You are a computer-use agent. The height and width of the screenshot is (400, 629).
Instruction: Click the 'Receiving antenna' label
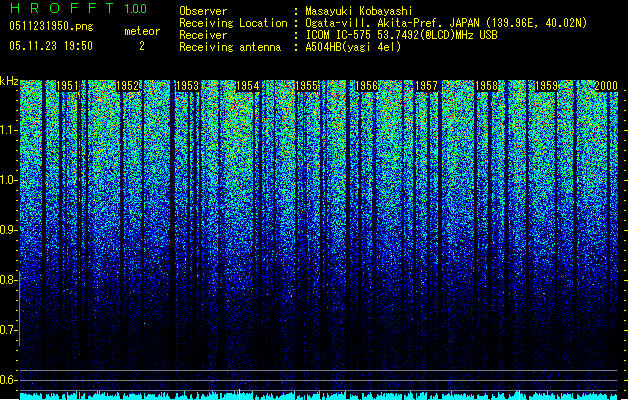coord(230,47)
